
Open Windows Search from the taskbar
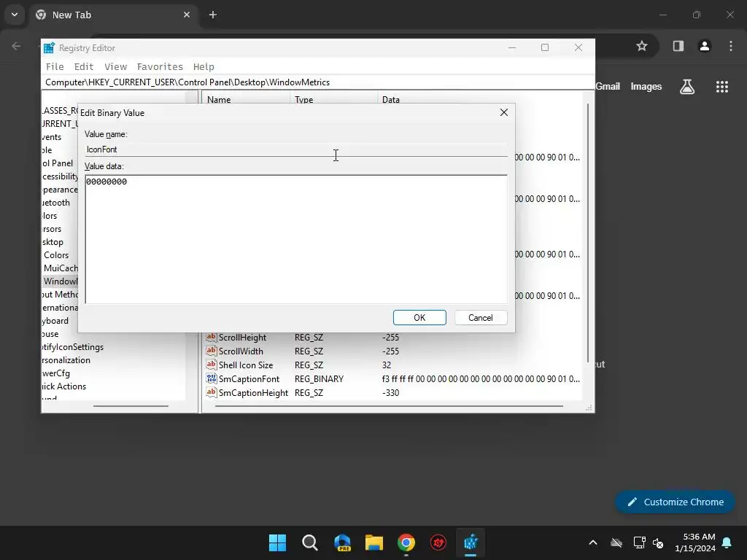(309, 542)
